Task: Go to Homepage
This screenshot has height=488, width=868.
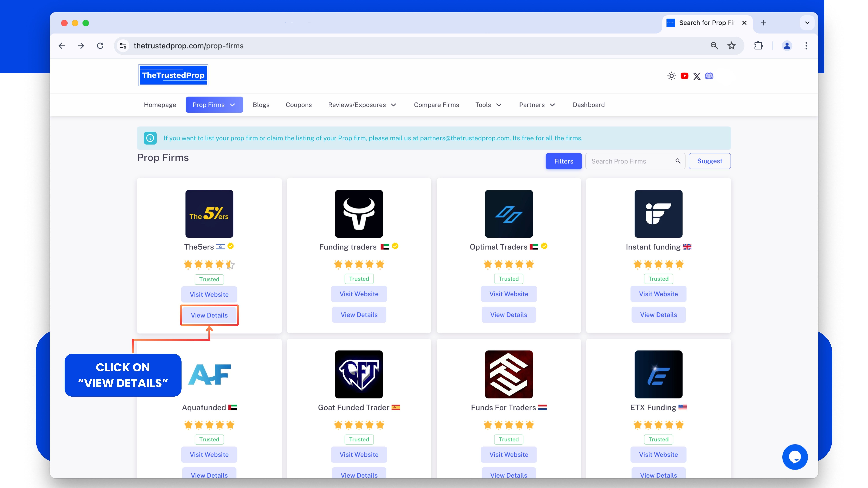Action: pyautogui.click(x=160, y=105)
